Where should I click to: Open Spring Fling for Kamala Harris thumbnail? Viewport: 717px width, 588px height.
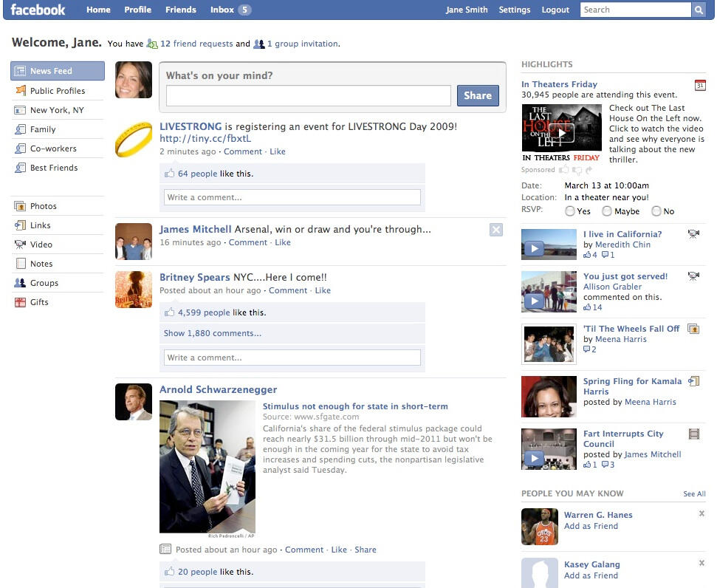coord(549,396)
